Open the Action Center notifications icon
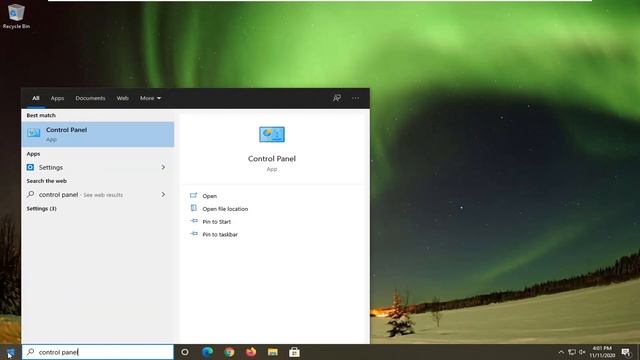 click(x=626, y=352)
